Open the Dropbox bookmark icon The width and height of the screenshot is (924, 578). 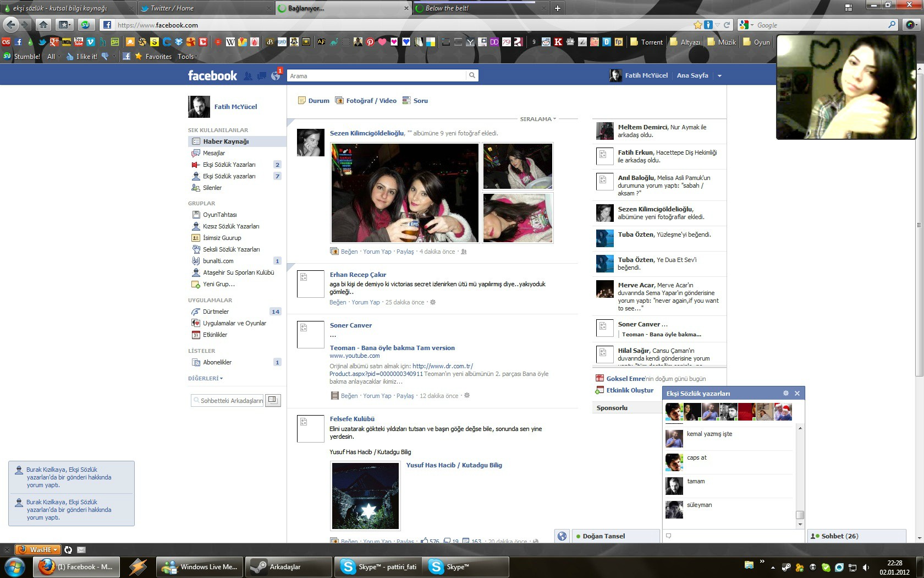pyautogui.click(x=179, y=42)
